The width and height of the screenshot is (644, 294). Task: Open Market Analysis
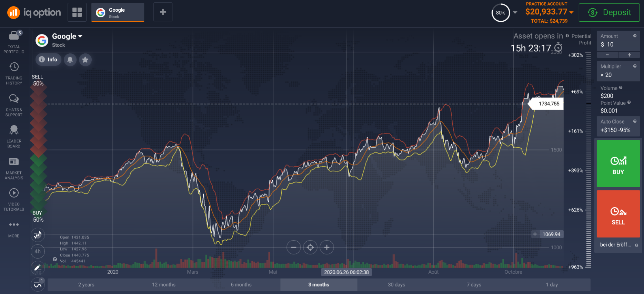click(14, 168)
